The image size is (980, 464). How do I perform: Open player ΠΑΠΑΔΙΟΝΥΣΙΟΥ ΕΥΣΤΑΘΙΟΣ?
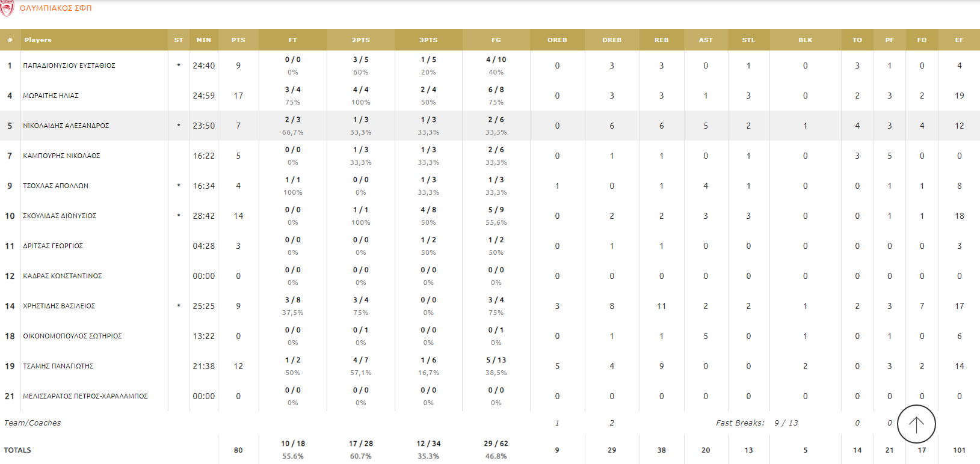tap(69, 66)
